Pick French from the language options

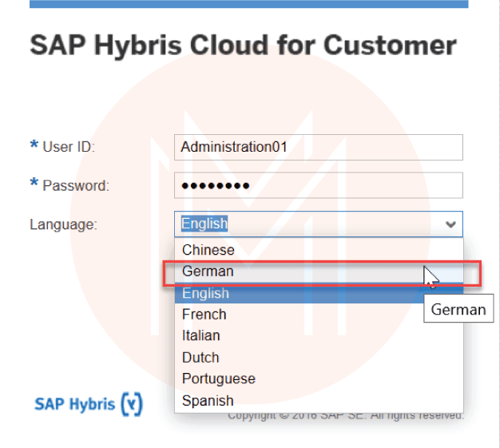pos(204,315)
